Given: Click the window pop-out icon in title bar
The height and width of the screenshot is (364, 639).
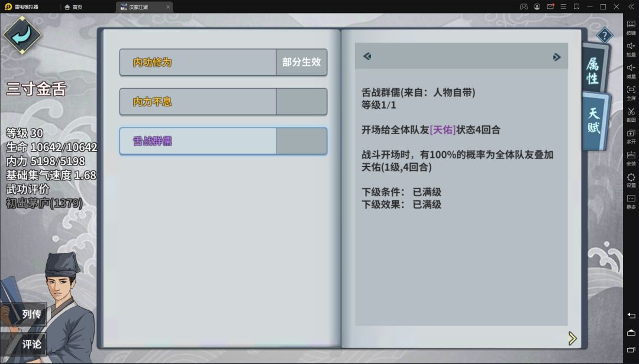Looking at the screenshot, I should click(577, 6).
